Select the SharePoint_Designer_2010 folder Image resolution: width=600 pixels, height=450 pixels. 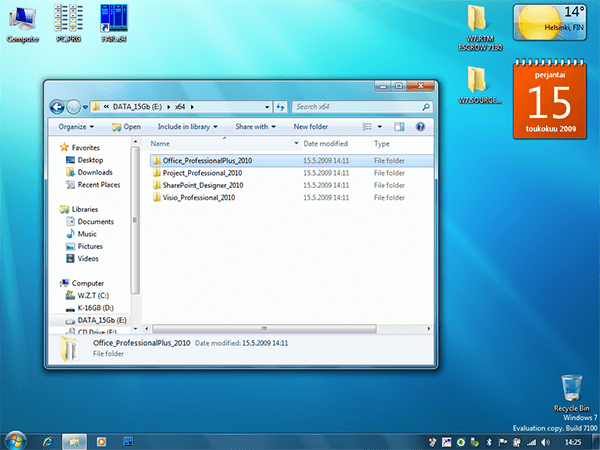292,185
